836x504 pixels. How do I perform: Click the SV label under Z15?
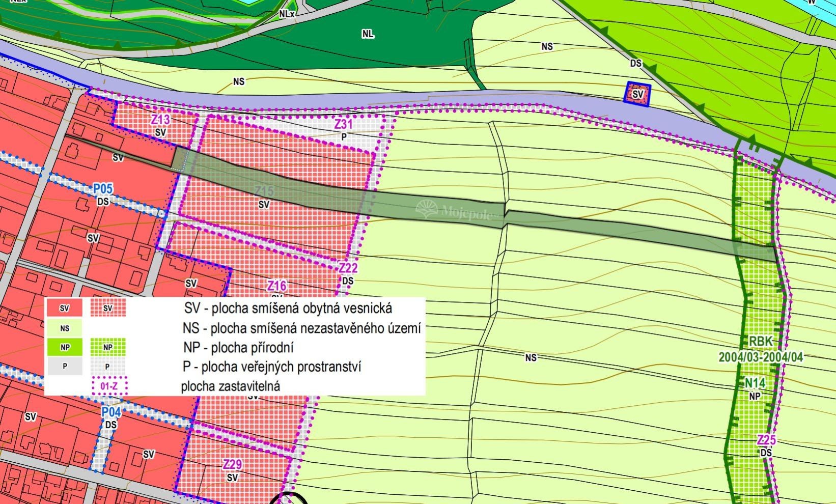pos(264,205)
